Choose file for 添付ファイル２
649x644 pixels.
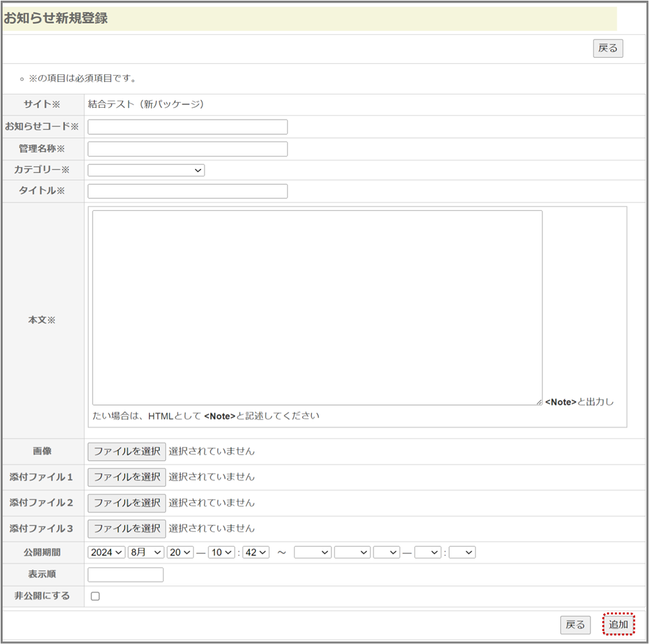point(127,503)
